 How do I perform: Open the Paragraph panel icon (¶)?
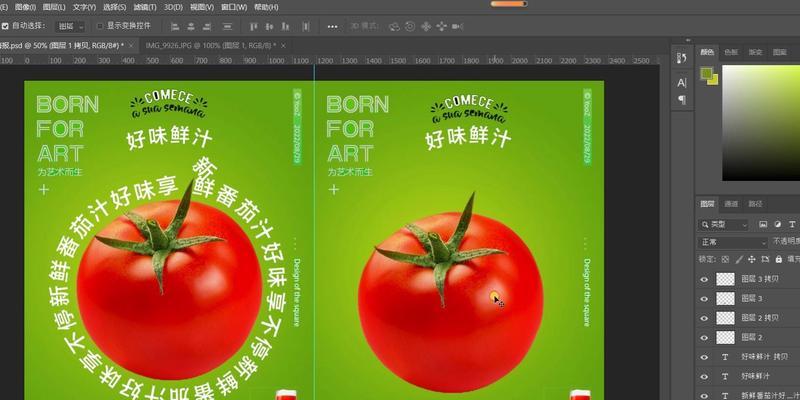tap(682, 100)
